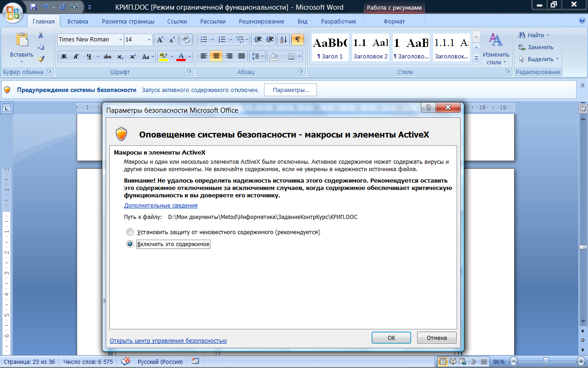Click Найти find button
This screenshot has height=368, width=588.
click(533, 35)
